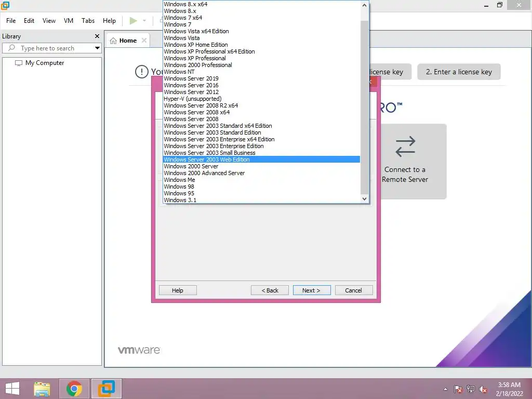The width and height of the screenshot is (532, 399).
Task: Open File Explorer from the taskbar
Action: tap(42, 389)
